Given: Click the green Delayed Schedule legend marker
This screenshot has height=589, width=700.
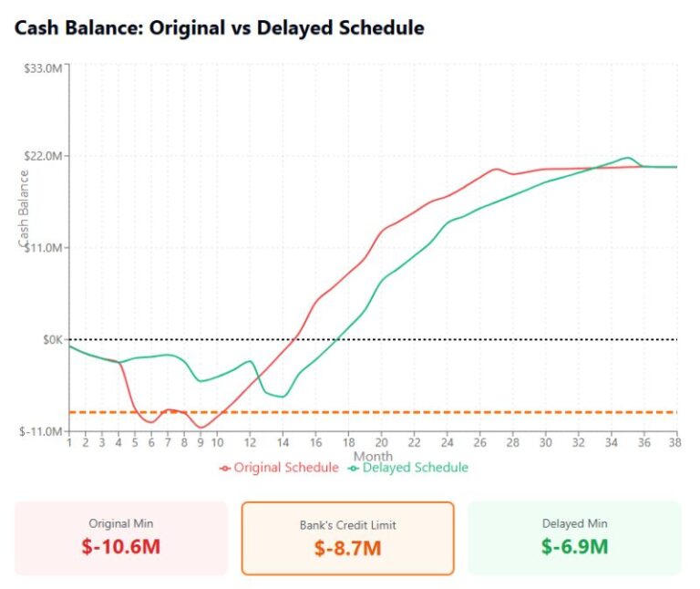Looking at the screenshot, I should (354, 468).
